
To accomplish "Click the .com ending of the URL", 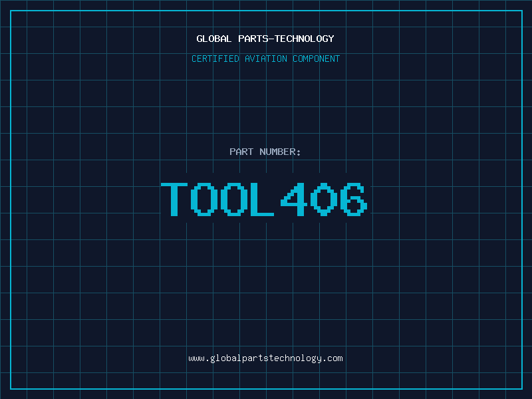I will (x=333, y=358).
